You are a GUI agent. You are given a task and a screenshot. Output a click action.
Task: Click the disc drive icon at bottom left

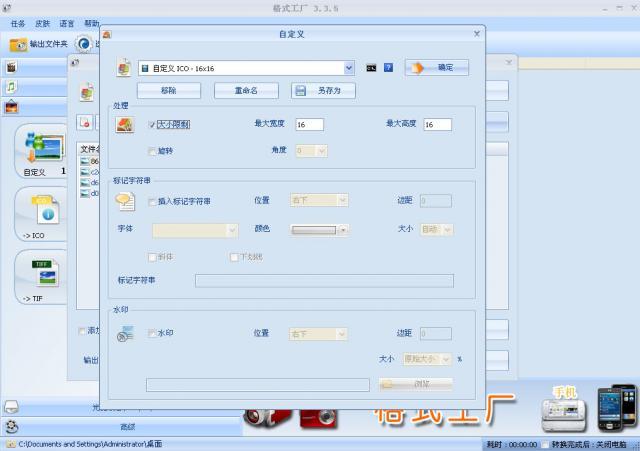tap(11, 406)
